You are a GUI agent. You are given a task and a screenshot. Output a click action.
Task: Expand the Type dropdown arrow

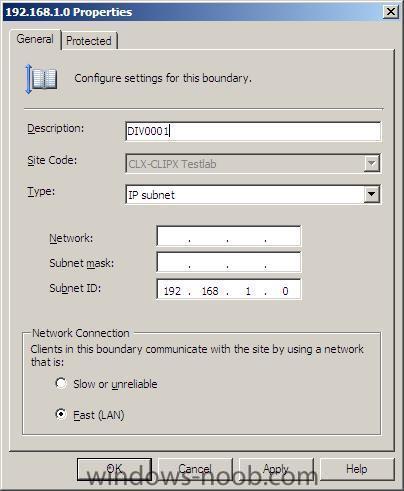pos(371,194)
